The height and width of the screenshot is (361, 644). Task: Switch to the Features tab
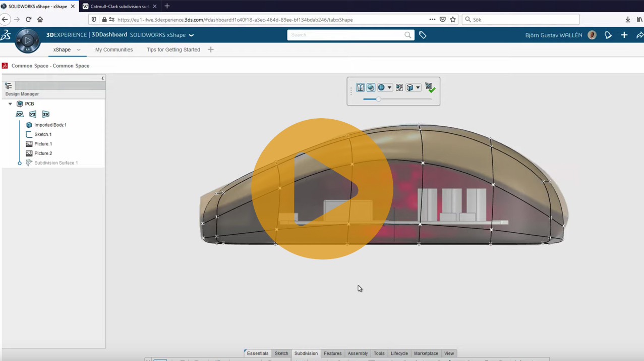(332, 353)
